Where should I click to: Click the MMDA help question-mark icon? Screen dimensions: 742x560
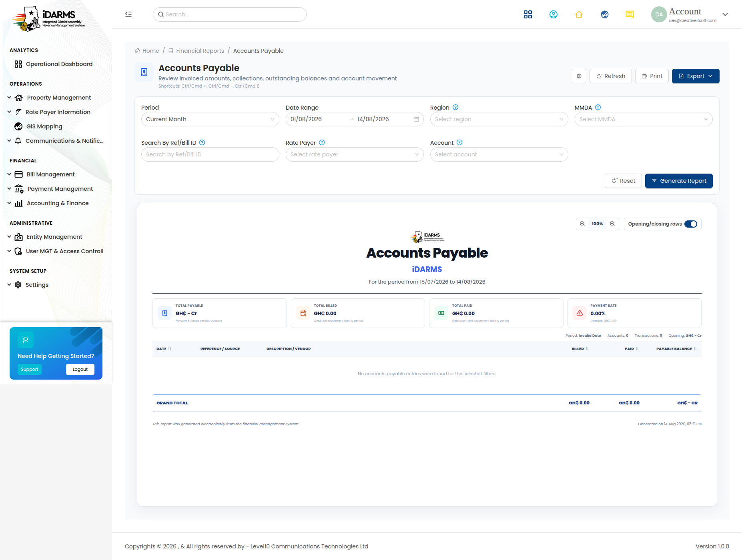598,107
